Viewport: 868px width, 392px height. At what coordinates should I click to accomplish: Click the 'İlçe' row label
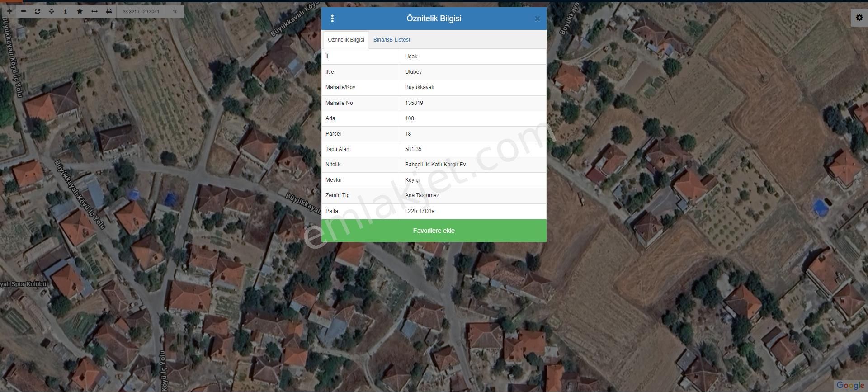pos(330,72)
